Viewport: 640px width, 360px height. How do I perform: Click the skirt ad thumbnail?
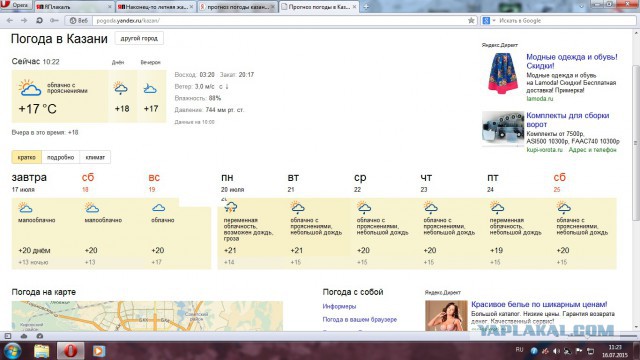503,73
